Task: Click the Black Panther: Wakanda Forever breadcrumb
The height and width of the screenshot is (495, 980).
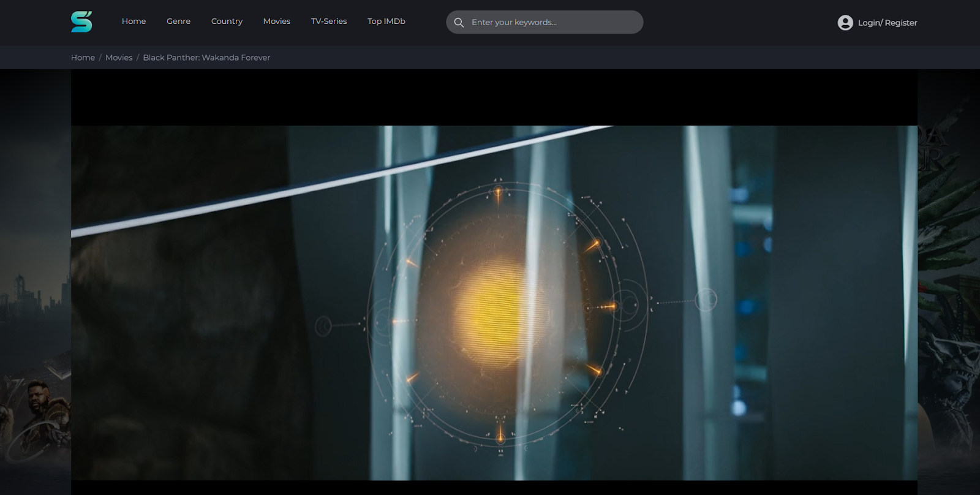Action: [x=206, y=58]
